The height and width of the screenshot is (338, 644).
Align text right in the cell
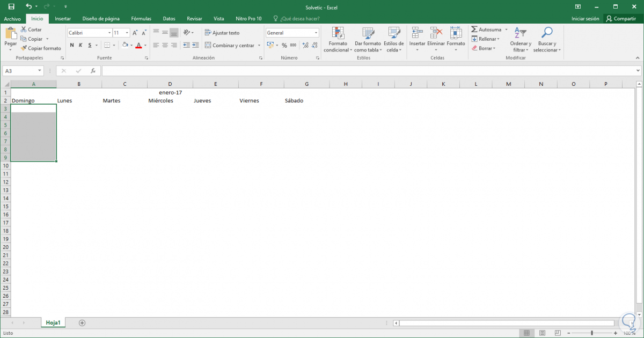[174, 46]
